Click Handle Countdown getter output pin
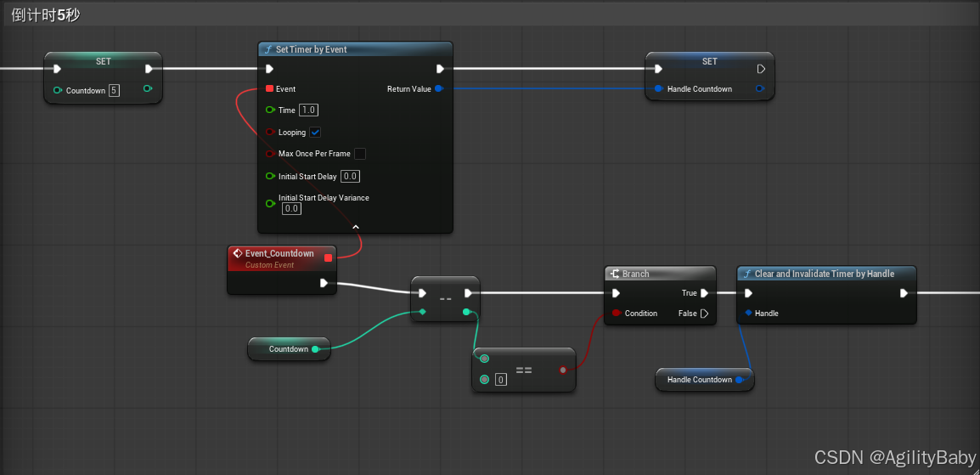Image resolution: width=980 pixels, height=475 pixels. 740,379
